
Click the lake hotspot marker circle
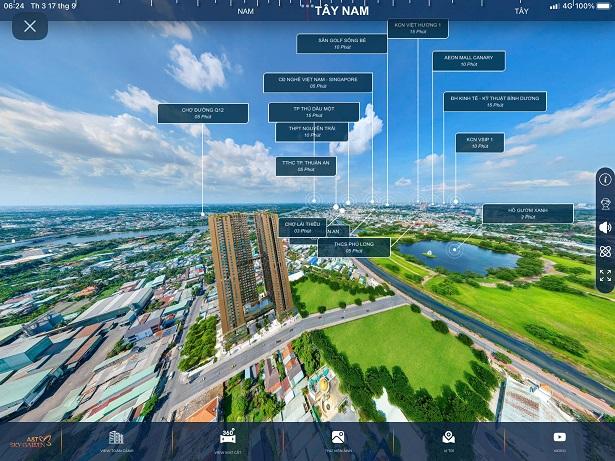(454, 250)
